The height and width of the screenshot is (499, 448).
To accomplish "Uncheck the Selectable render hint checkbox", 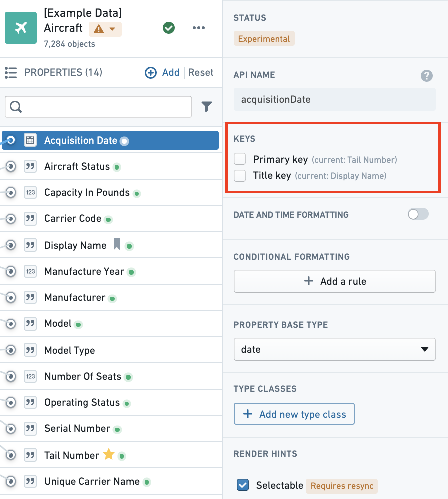I will tap(243, 485).
